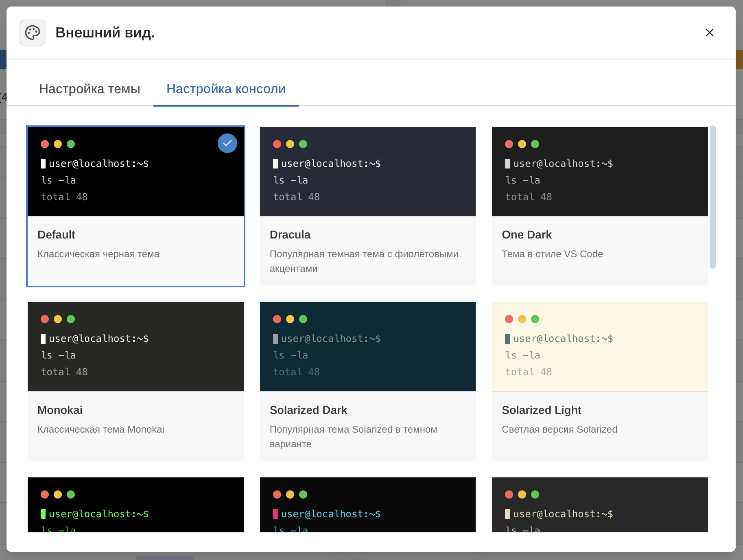Switch to the Настройка темы tab

tap(90, 89)
